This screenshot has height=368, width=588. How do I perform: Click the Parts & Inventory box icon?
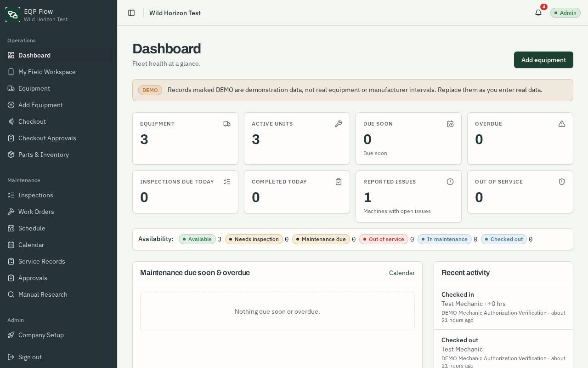11,155
